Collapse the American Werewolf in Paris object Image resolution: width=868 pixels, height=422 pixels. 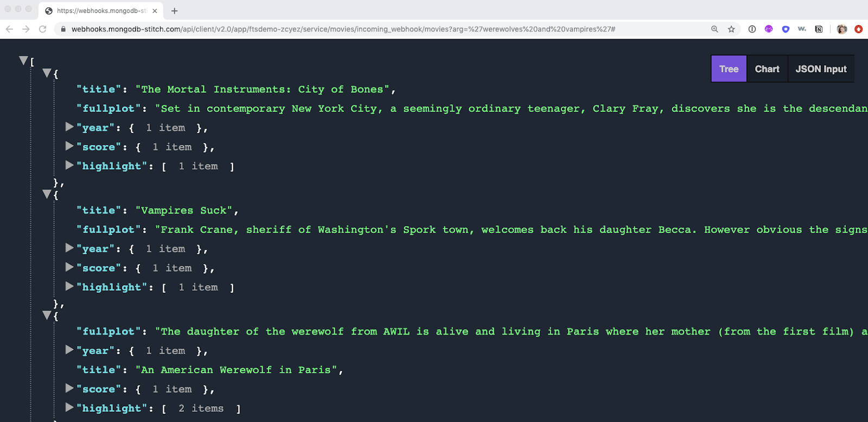[x=47, y=315]
